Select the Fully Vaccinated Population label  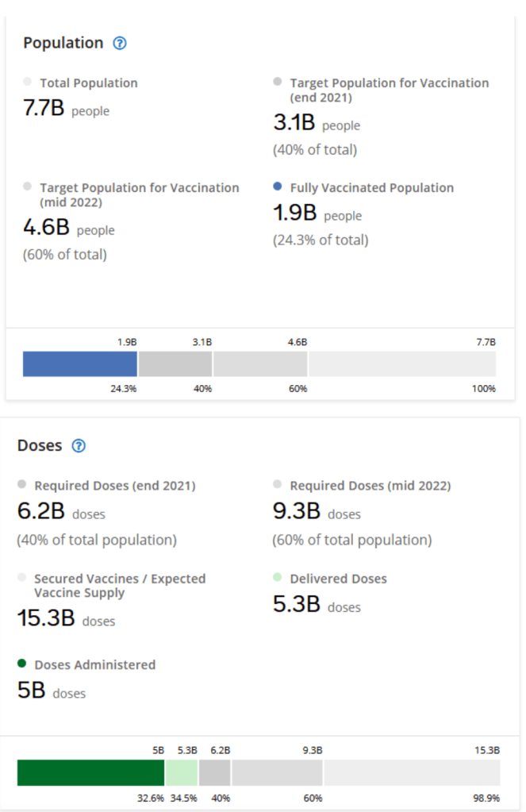click(x=371, y=188)
